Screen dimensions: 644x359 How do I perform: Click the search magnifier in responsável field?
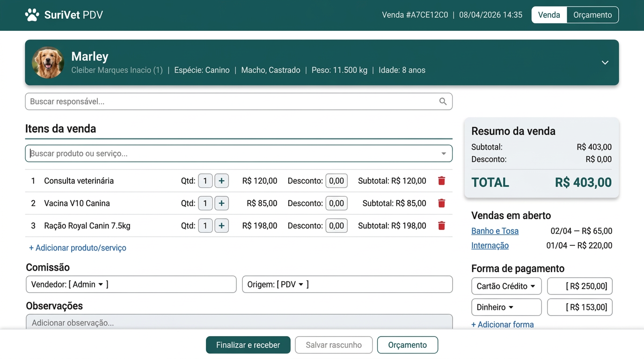coord(443,101)
